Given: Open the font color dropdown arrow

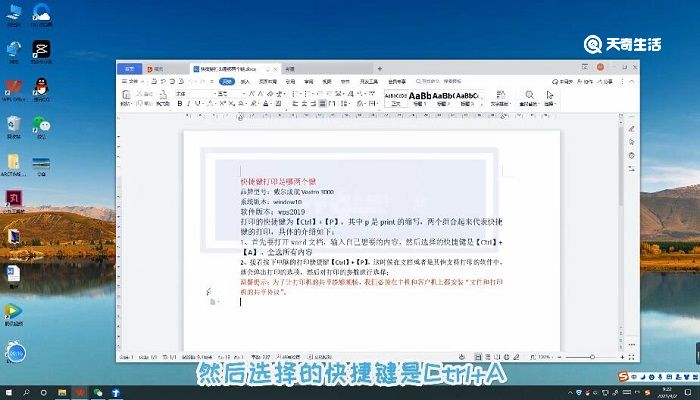Looking at the screenshot, I should point(271,104).
